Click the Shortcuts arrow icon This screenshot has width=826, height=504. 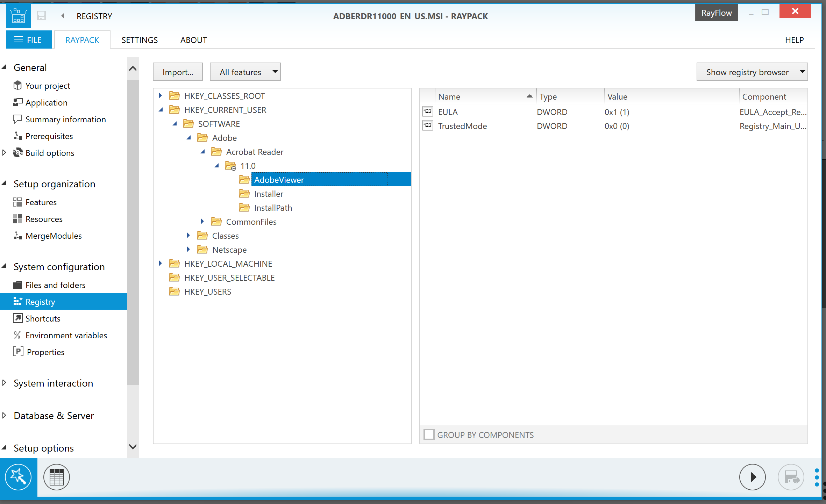[x=17, y=318]
